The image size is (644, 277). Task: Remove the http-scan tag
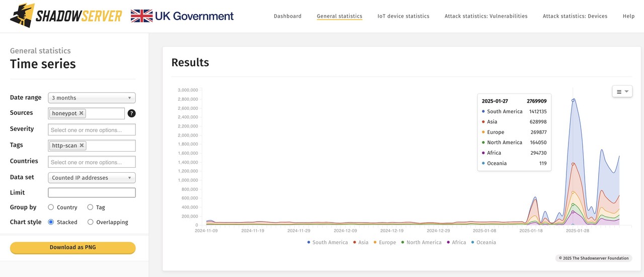point(82,146)
